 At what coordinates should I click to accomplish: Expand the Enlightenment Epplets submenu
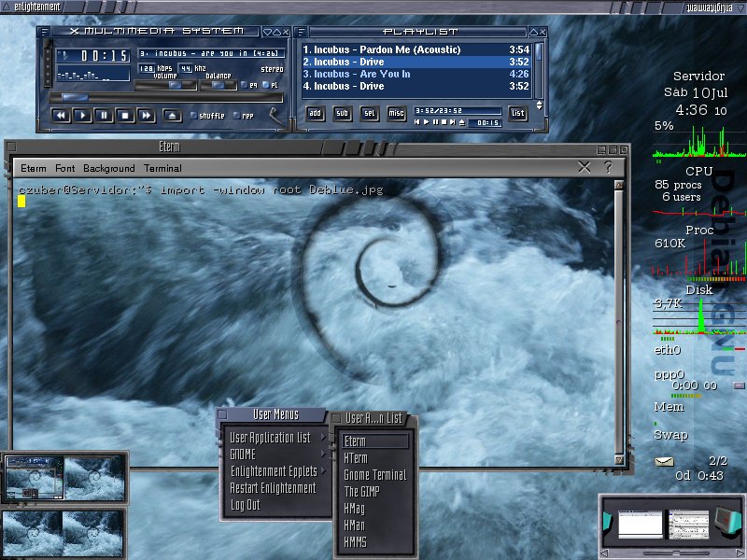coord(275,471)
